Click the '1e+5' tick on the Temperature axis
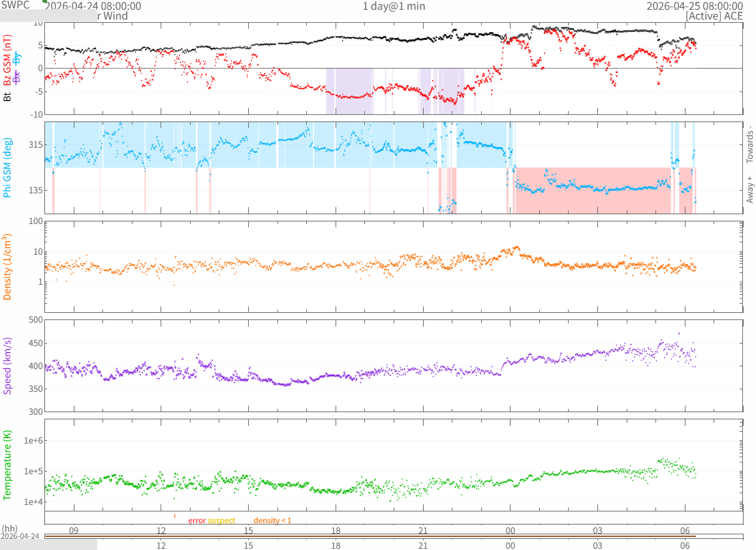This screenshot has height=550, width=756. point(33,472)
